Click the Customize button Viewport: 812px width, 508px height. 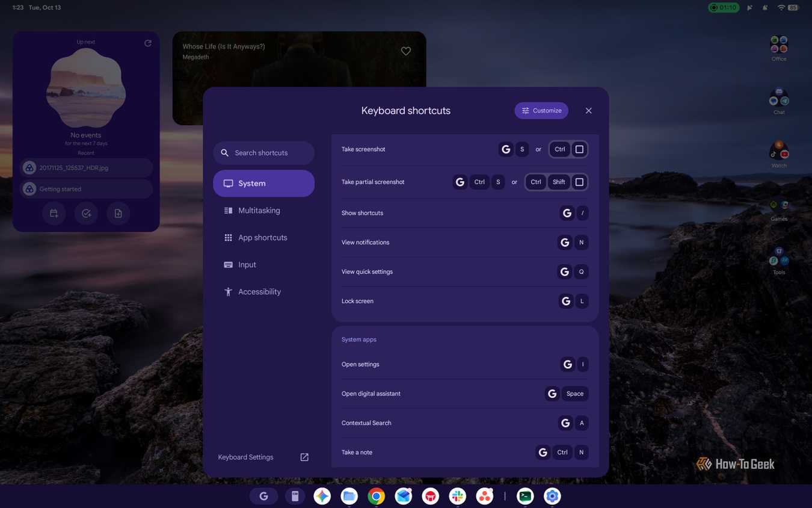pos(541,111)
